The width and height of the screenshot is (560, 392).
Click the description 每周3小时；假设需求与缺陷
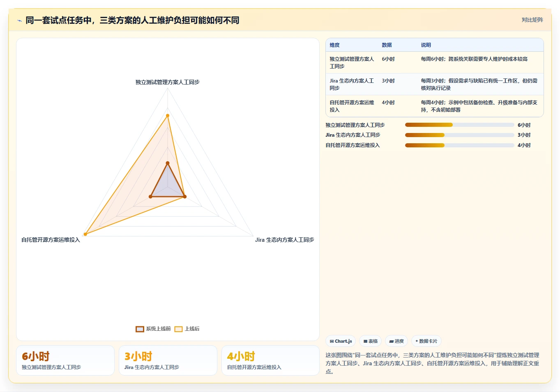click(479, 84)
